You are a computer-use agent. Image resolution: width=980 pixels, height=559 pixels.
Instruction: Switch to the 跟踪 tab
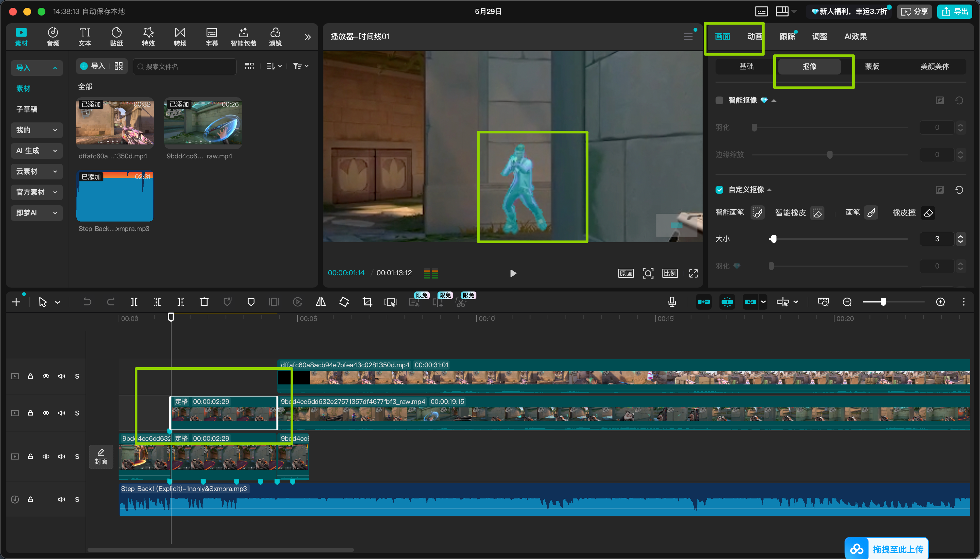pos(787,37)
